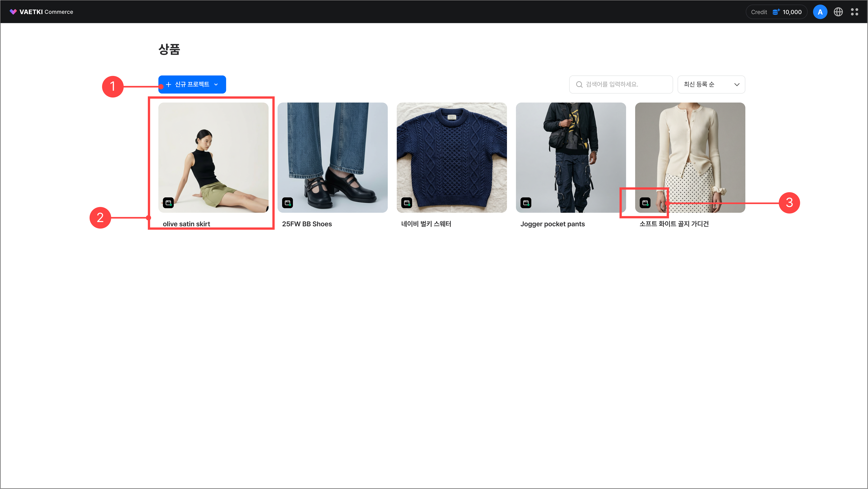The width and height of the screenshot is (868, 489).
Task: Click the plus icon on 신규 프로젝트
Action: pos(168,84)
